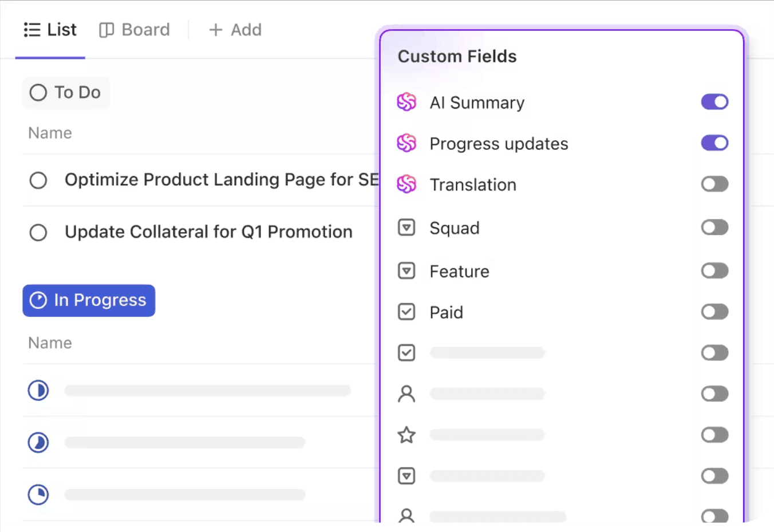The width and height of the screenshot is (774, 532).
Task: Open Update Collateral for Q1 Promotion task
Action: [208, 232]
